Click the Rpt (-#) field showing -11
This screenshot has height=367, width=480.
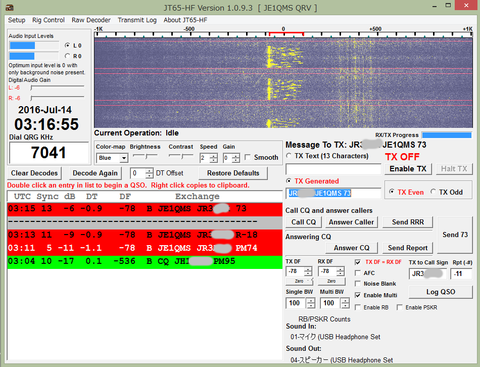461,274
